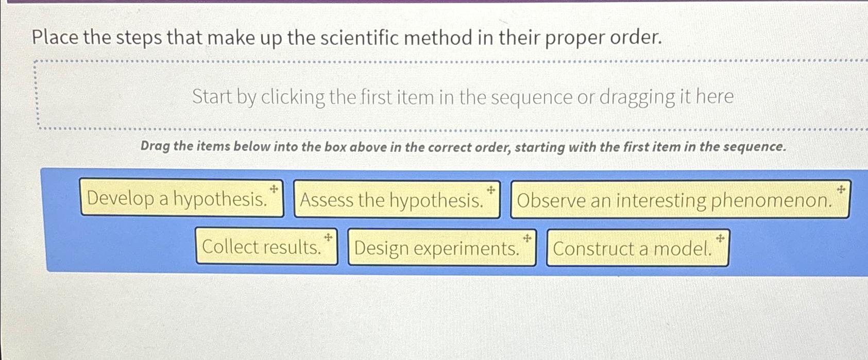Click inside the dotted answer box

click(448, 95)
